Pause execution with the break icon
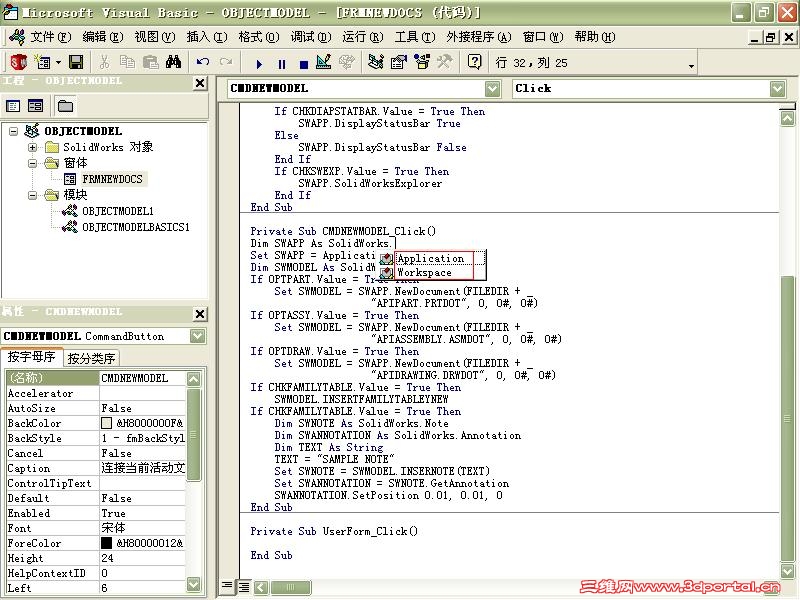Screen dimensions: 800x600 (x=282, y=64)
